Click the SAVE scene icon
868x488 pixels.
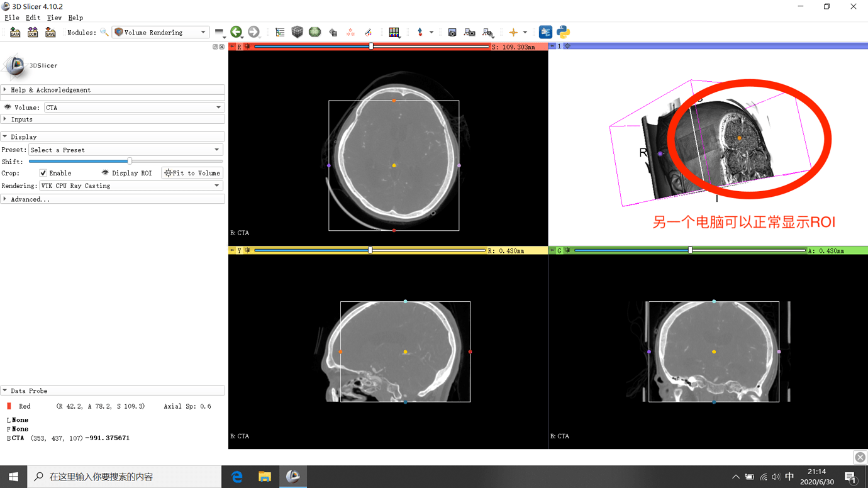(x=50, y=32)
